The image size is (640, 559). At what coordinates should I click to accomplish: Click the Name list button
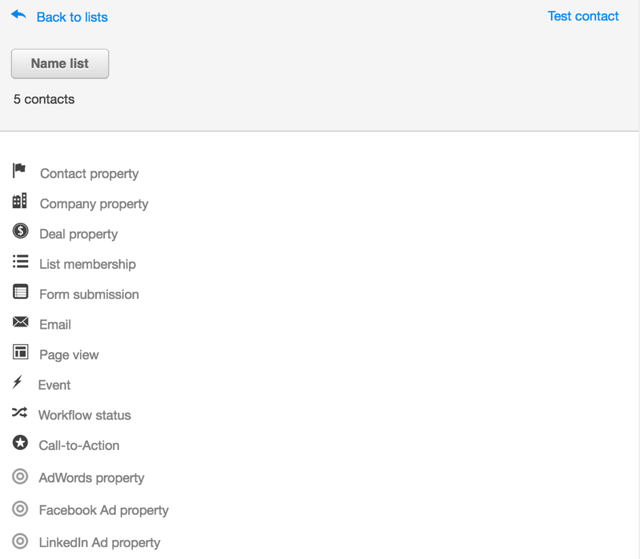[60, 64]
